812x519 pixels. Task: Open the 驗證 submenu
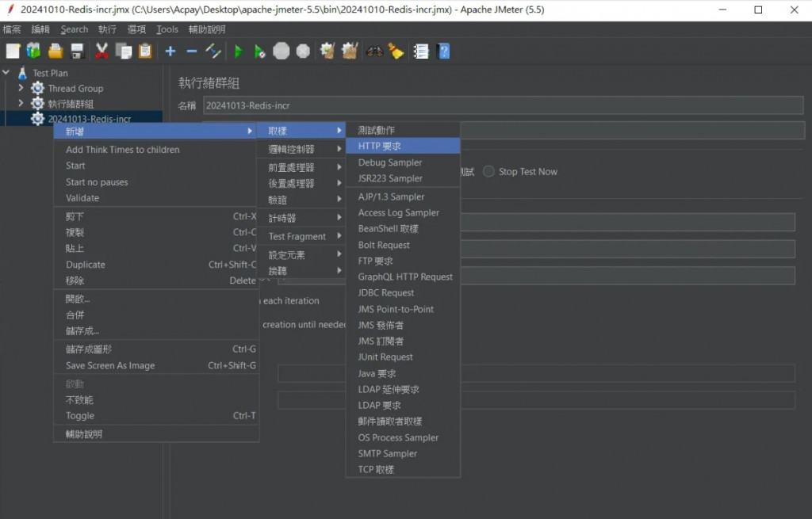301,200
